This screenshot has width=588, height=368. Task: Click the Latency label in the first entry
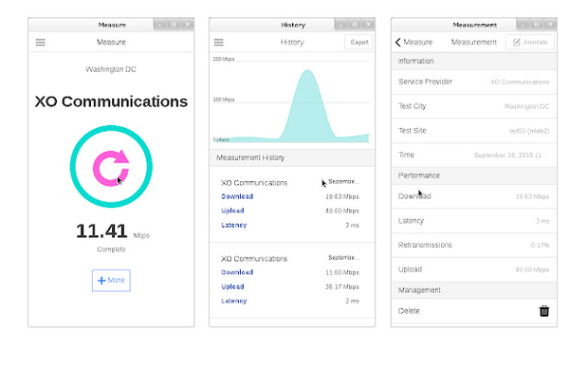[x=233, y=225]
